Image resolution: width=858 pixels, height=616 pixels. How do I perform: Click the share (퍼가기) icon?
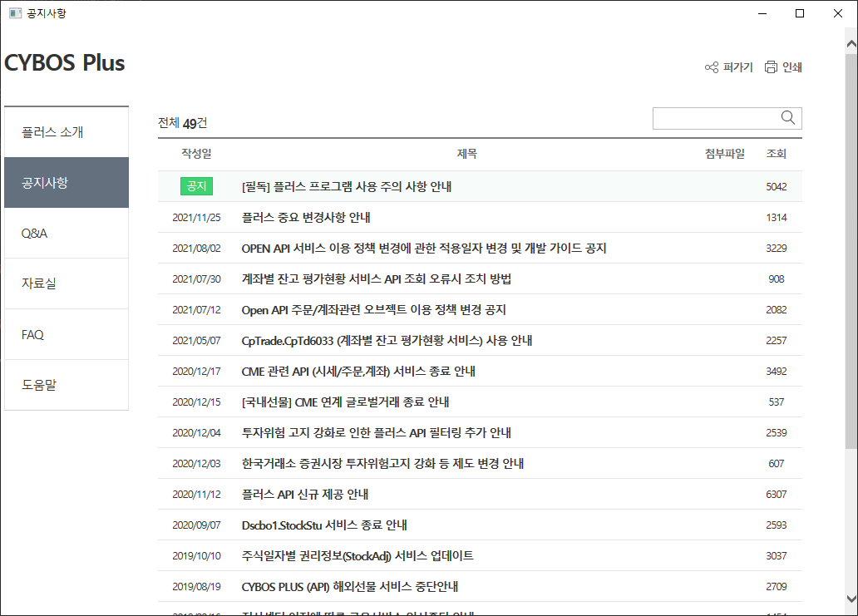tap(712, 67)
